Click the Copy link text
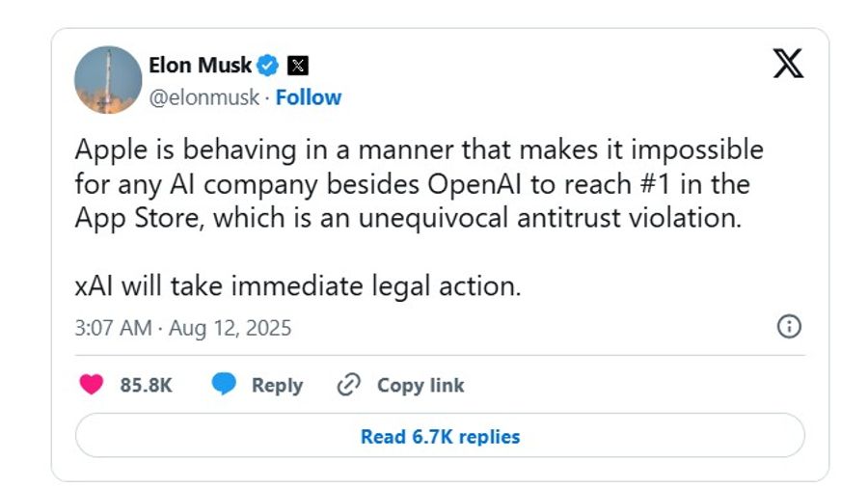Image resolution: width=868 pixels, height=488 pixels. point(420,385)
